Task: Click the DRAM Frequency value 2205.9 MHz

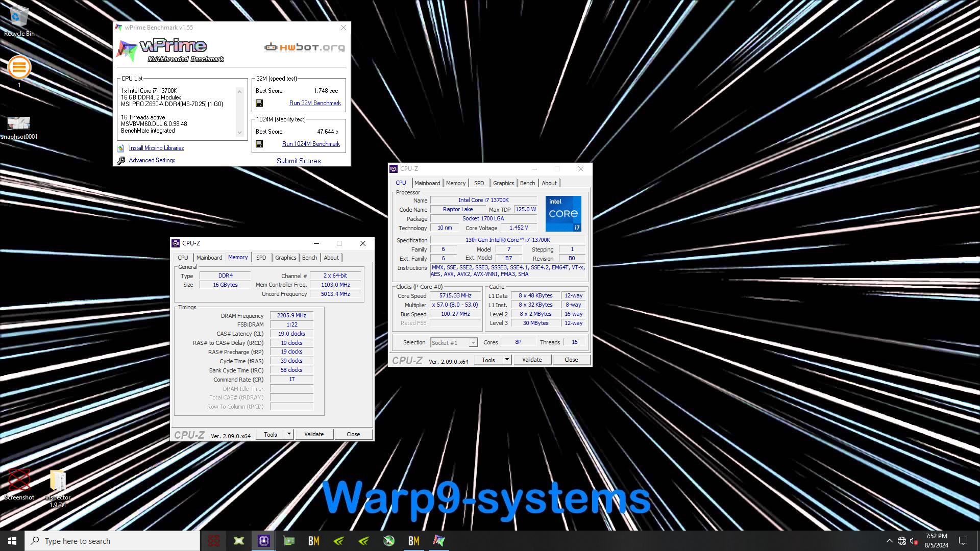Action: (291, 315)
